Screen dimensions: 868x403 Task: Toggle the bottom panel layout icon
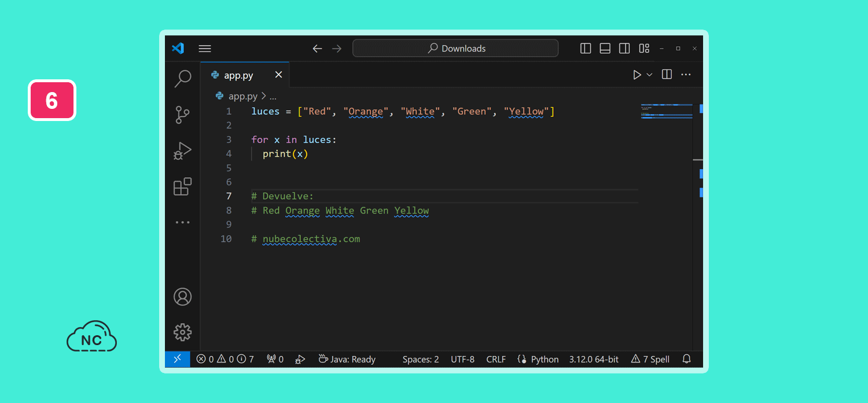pos(605,49)
